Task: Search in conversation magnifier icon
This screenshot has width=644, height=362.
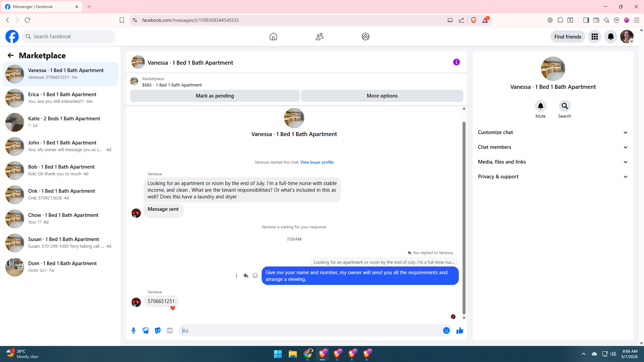Action: (565, 106)
